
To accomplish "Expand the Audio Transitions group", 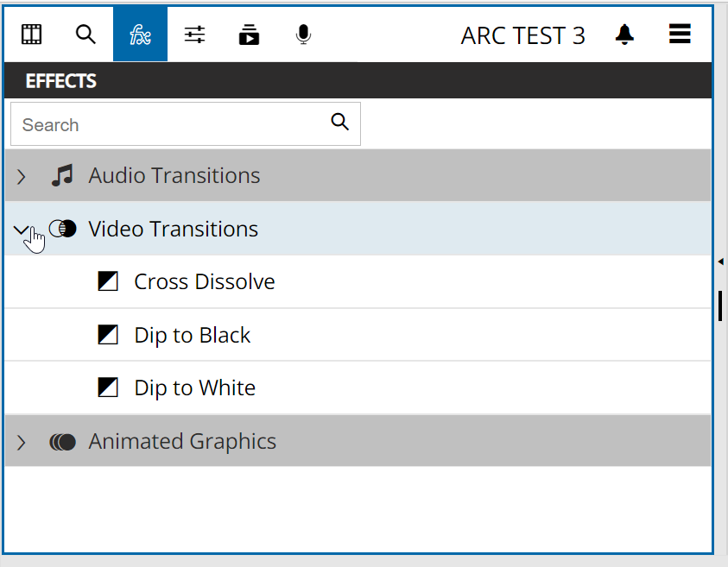I will pyautogui.click(x=22, y=176).
